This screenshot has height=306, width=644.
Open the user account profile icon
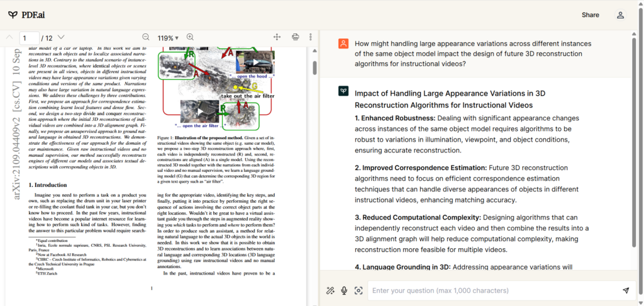tap(620, 15)
